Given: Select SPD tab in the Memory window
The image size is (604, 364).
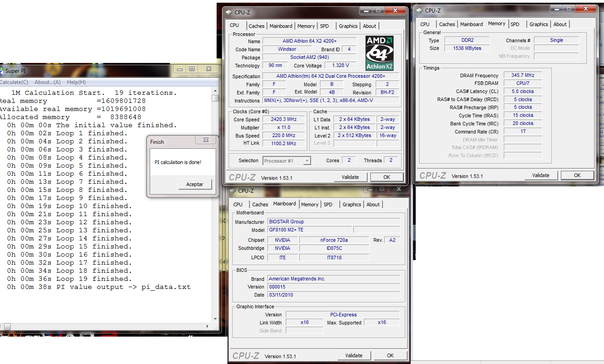Looking at the screenshot, I should (x=515, y=24).
